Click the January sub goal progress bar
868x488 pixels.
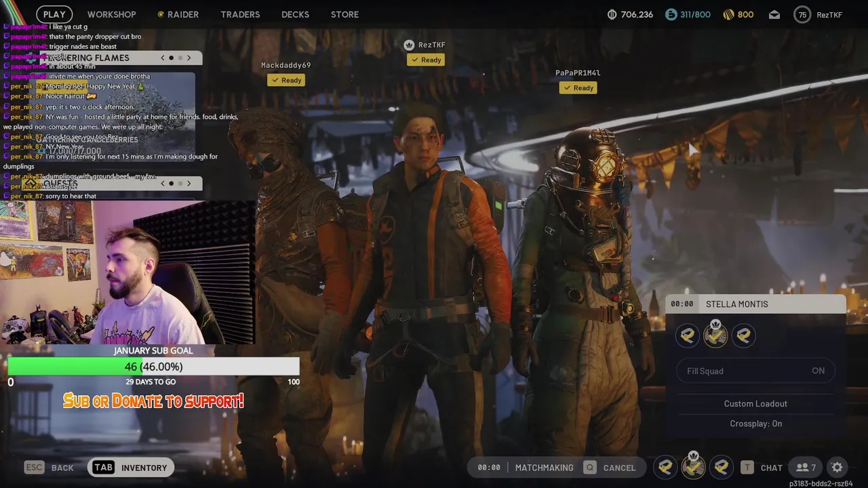(x=153, y=367)
